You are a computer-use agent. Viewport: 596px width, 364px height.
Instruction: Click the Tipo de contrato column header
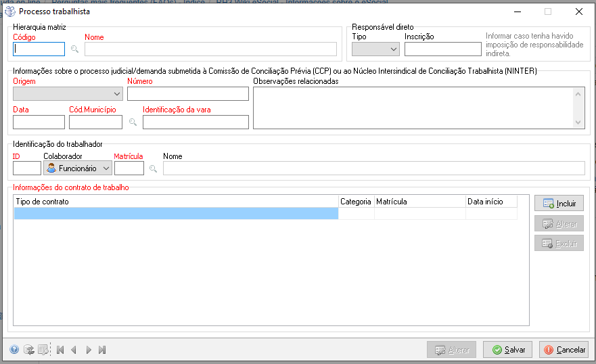point(176,202)
